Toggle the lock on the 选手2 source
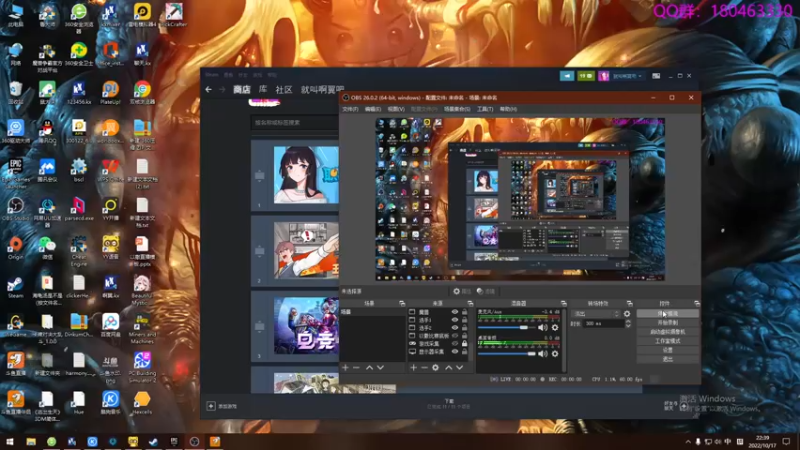The image size is (800, 450). coord(464,328)
